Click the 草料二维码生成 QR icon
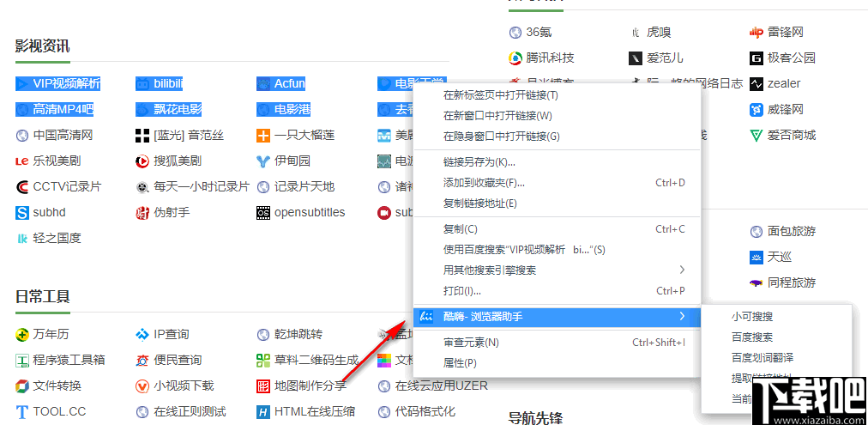This screenshot has width=868, height=425. tap(263, 360)
